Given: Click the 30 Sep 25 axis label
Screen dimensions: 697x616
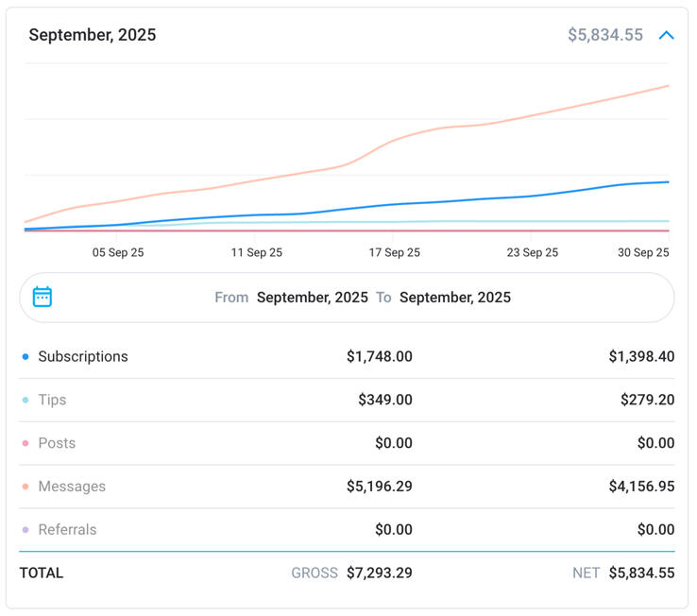Looking at the screenshot, I should [643, 252].
